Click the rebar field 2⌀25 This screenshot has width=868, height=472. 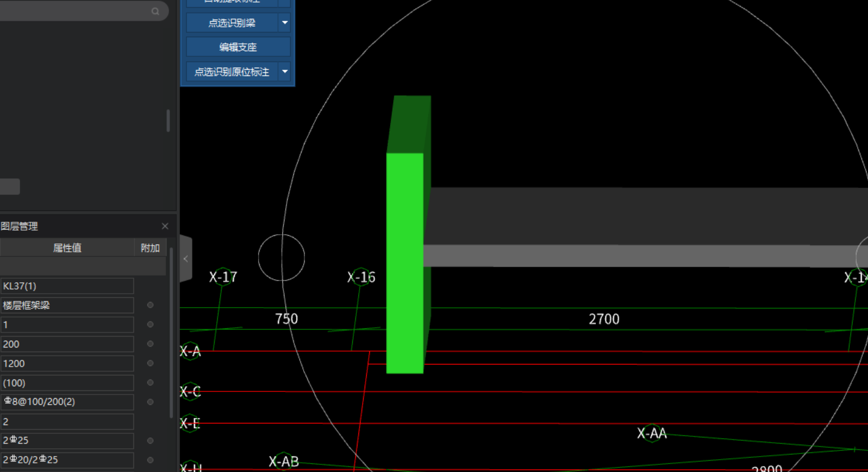click(x=67, y=441)
